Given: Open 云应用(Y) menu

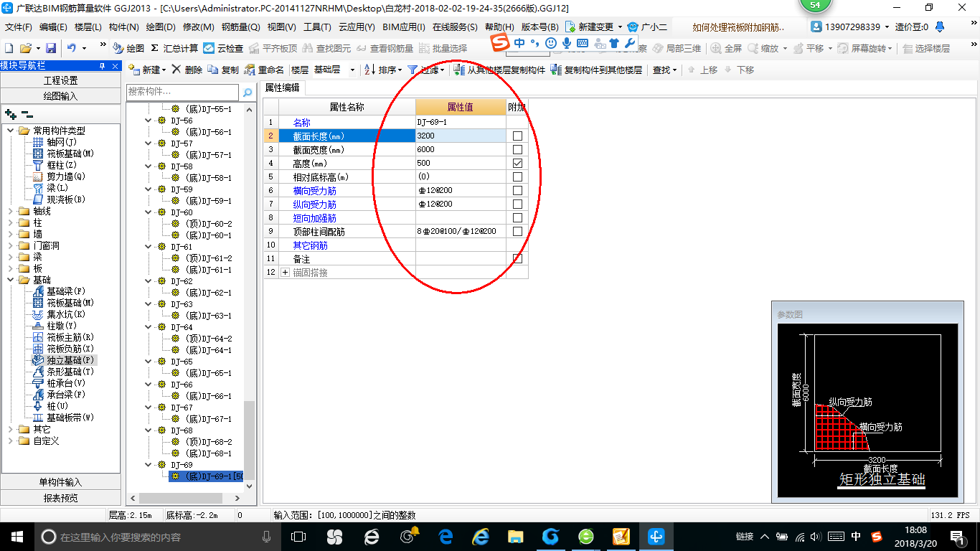Looking at the screenshot, I should click(357, 27).
